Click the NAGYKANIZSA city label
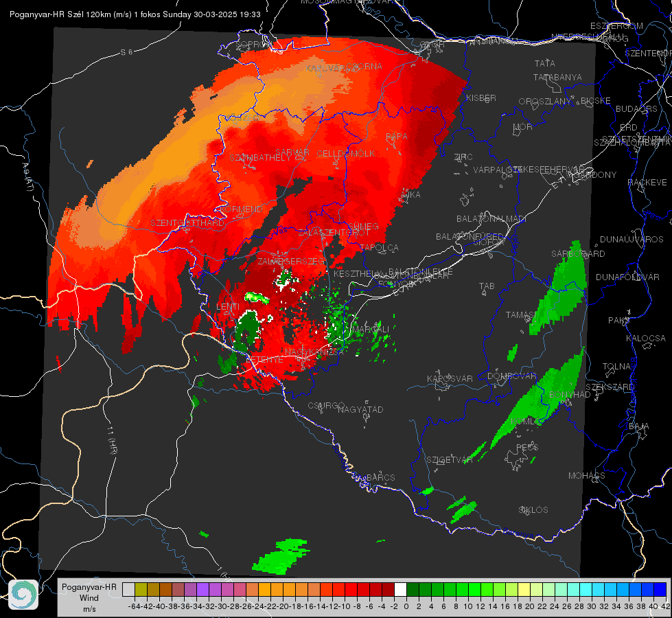The image size is (672, 618). point(314,352)
